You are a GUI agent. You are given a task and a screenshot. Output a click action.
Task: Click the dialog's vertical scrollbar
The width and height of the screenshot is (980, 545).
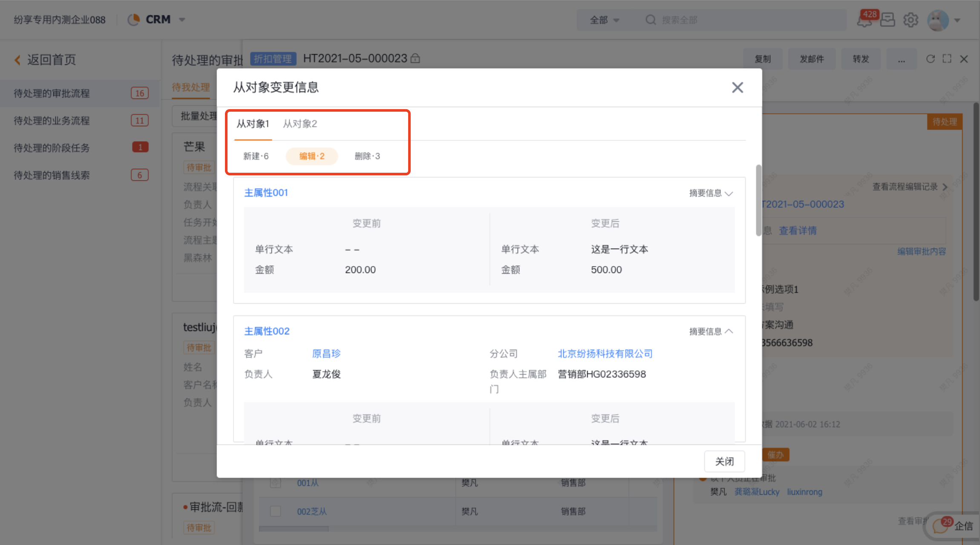(758, 200)
